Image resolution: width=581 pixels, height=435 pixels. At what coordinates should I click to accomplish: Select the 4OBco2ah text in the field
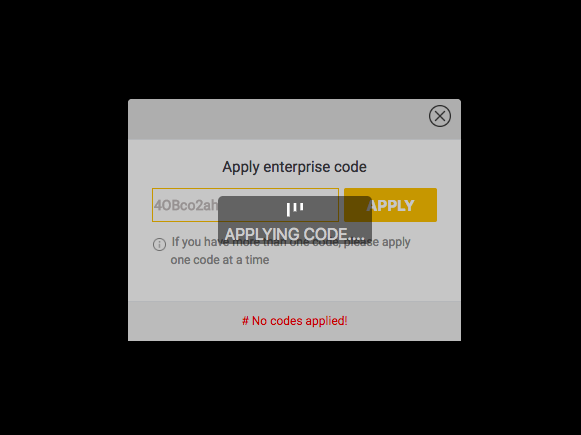click(x=186, y=205)
